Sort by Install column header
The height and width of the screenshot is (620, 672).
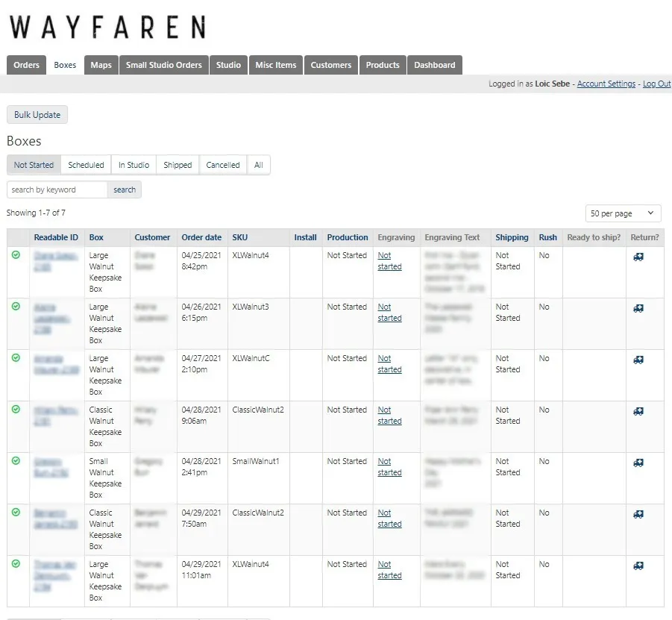305,237
